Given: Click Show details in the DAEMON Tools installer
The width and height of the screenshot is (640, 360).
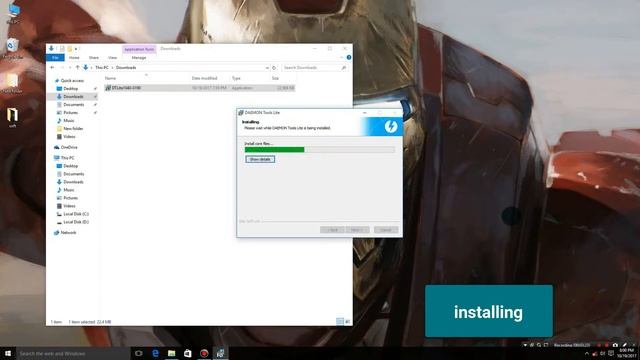Looking at the screenshot, I should (260, 159).
